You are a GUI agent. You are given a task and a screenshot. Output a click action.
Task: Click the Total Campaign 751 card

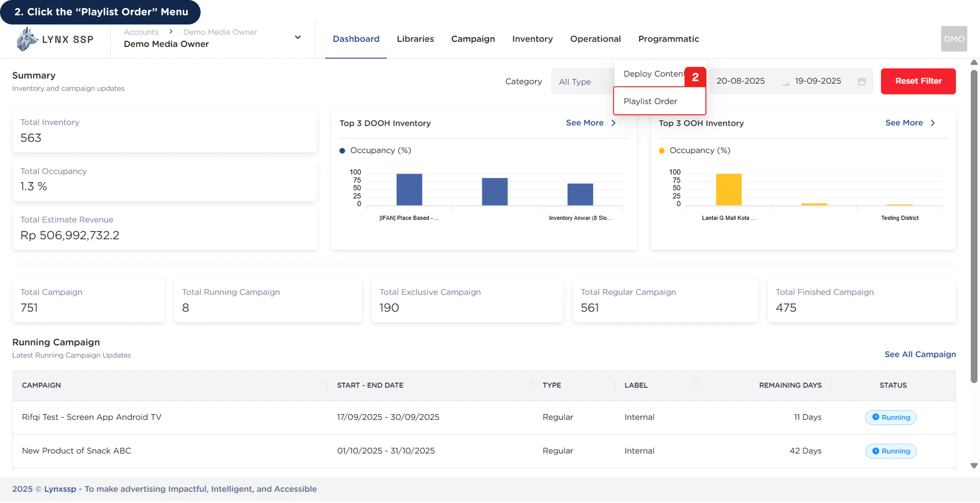click(x=88, y=300)
